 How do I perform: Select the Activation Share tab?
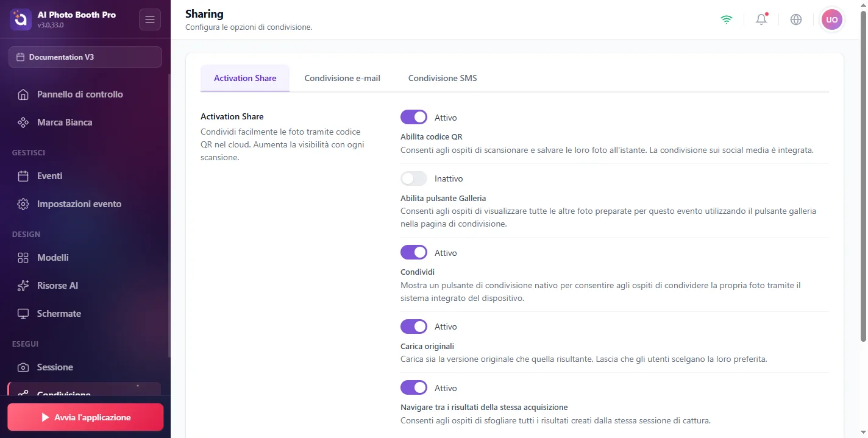pos(245,78)
